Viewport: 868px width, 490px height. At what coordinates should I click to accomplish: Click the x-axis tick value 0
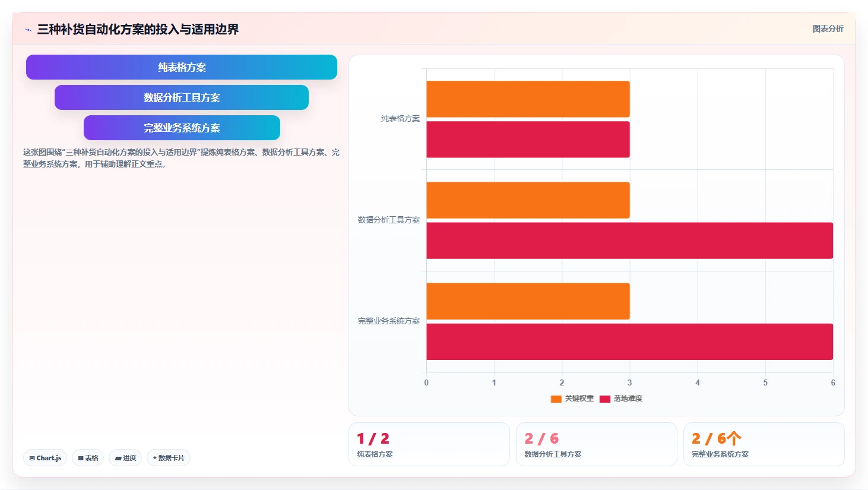point(426,382)
